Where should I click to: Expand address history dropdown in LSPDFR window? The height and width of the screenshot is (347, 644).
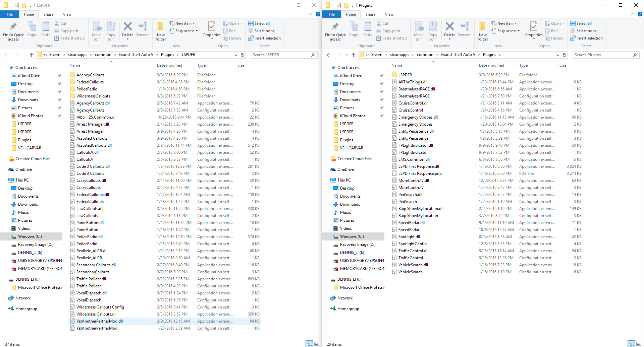(x=236, y=55)
